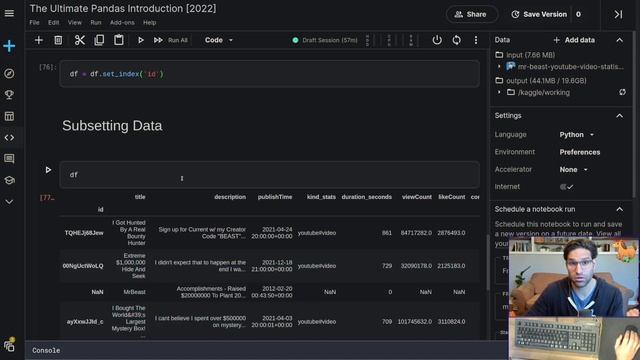Open the Discussions comment icon
This screenshot has width=640, height=360.
coord(9,158)
